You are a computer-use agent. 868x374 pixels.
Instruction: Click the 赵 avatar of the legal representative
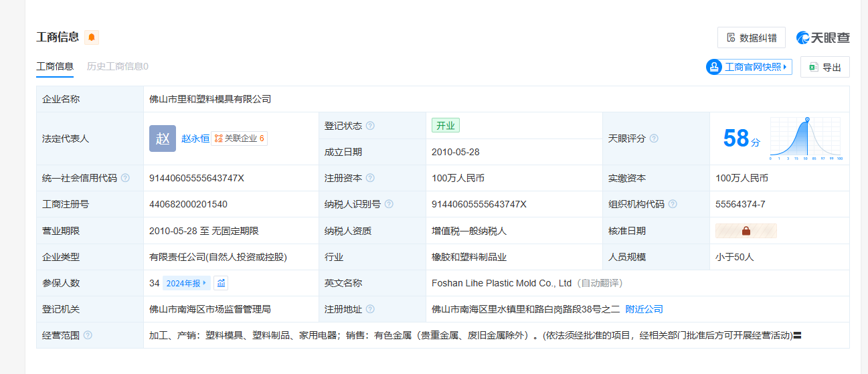pos(163,138)
